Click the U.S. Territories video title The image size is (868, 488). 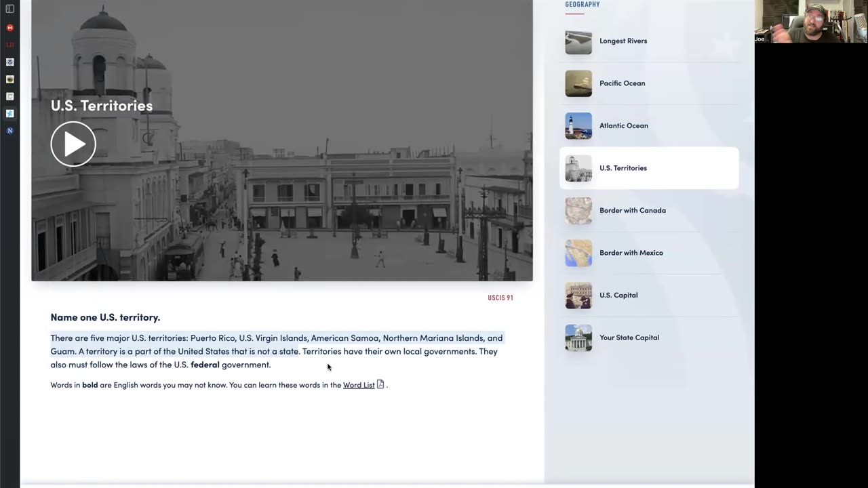[102, 105]
